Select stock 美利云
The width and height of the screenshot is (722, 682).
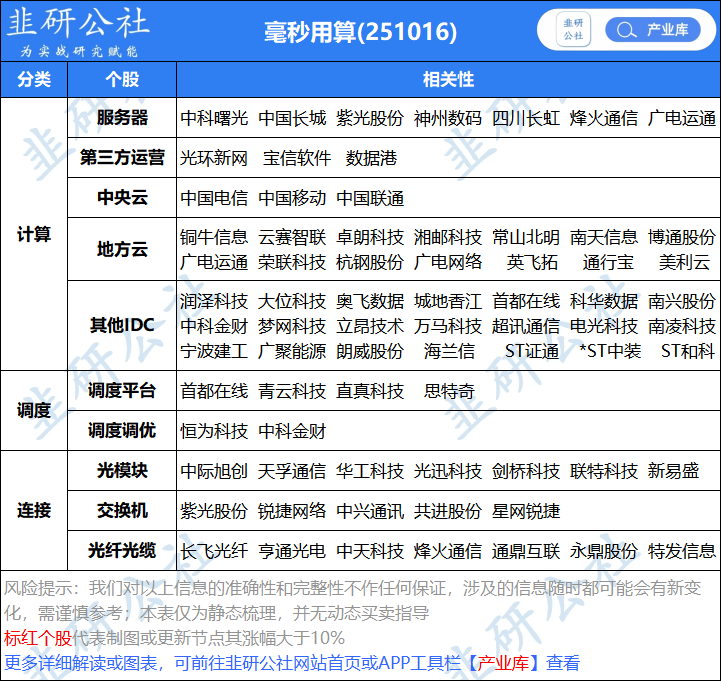(684, 262)
